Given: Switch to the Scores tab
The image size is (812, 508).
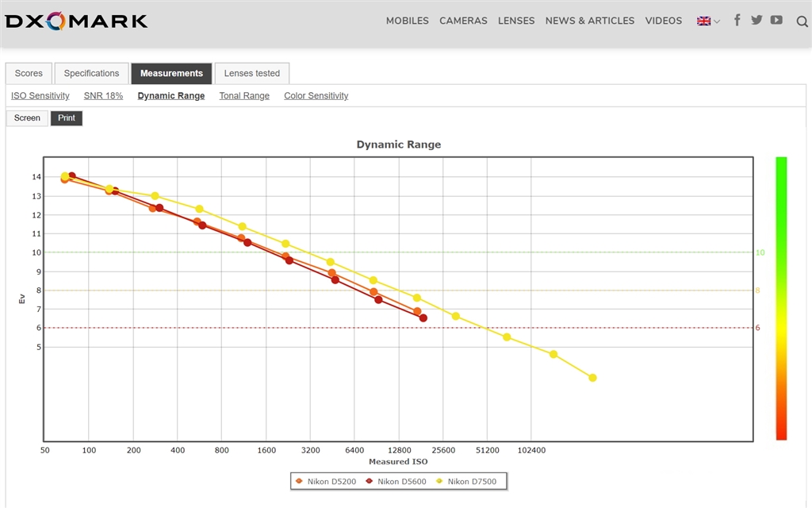Looking at the screenshot, I should click(29, 73).
